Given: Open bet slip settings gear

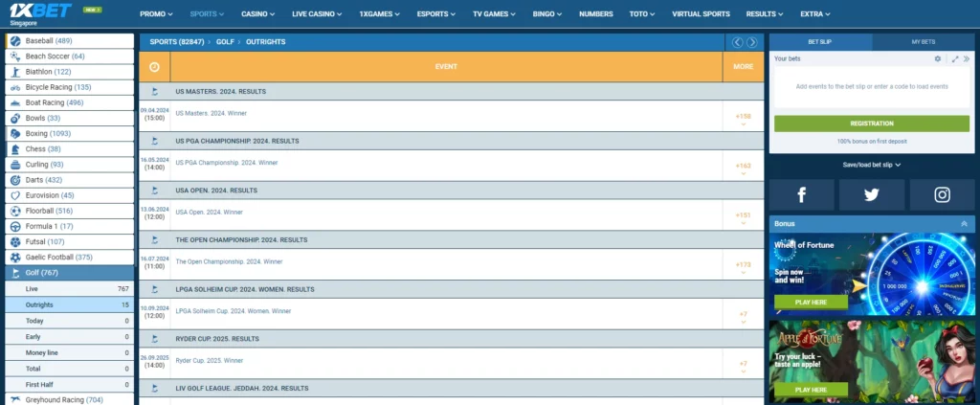Looking at the screenshot, I should click(x=938, y=59).
